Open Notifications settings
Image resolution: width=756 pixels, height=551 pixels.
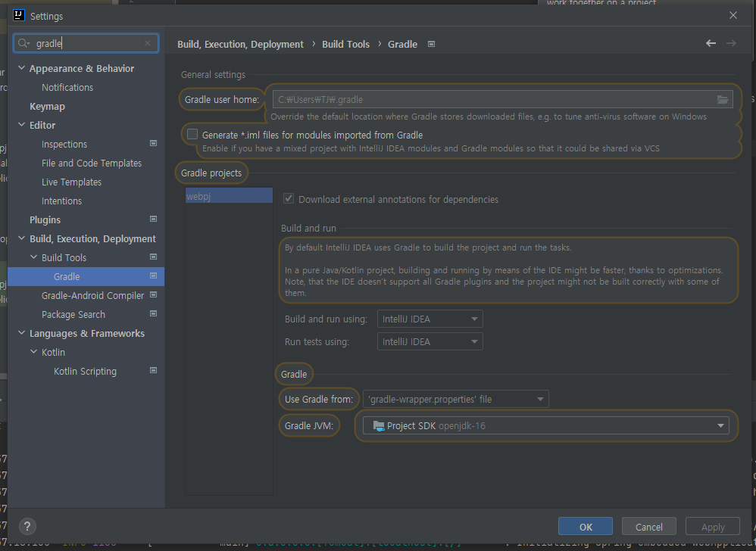click(x=67, y=87)
